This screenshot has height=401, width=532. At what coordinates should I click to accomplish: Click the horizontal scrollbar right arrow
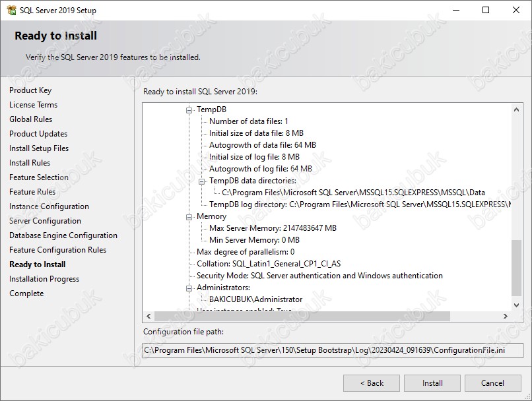506,317
